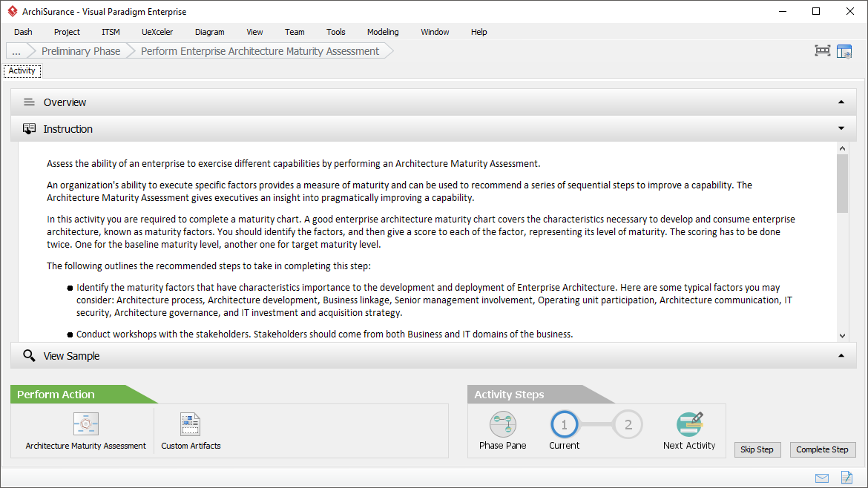Viewport: 868px width, 488px height.
Task: Open the breadcrumb ellipsis item
Action: click(16, 51)
